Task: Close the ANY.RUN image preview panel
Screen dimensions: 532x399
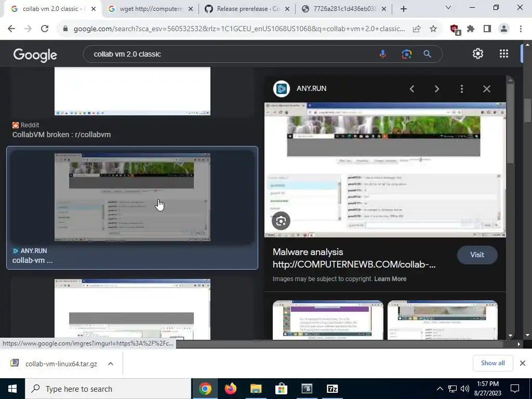Action: 486,89
